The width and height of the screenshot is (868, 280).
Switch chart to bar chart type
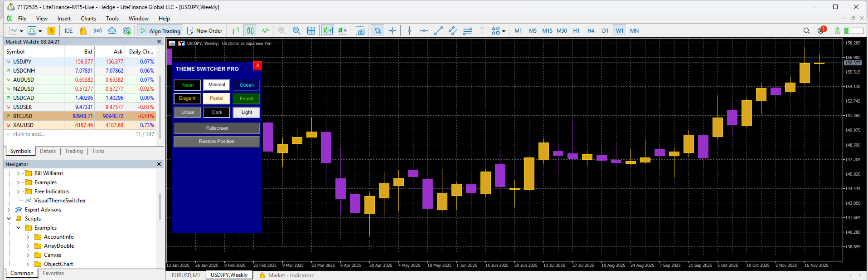pos(236,31)
